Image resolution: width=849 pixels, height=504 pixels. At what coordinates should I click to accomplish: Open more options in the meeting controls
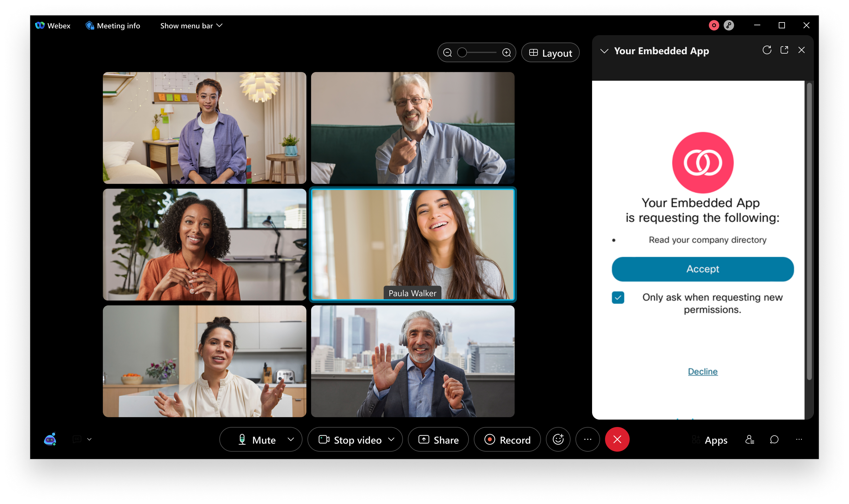[x=587, y=440]
